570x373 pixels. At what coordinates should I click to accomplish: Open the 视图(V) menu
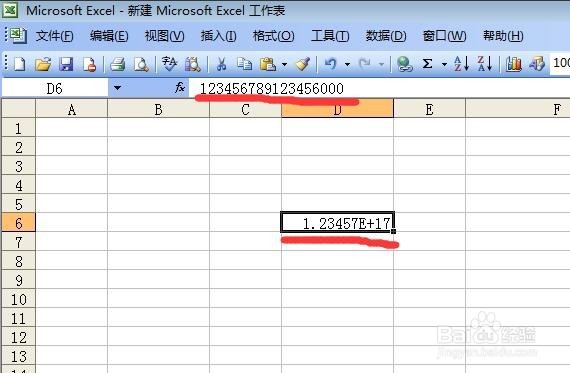(x=164, y=36)
